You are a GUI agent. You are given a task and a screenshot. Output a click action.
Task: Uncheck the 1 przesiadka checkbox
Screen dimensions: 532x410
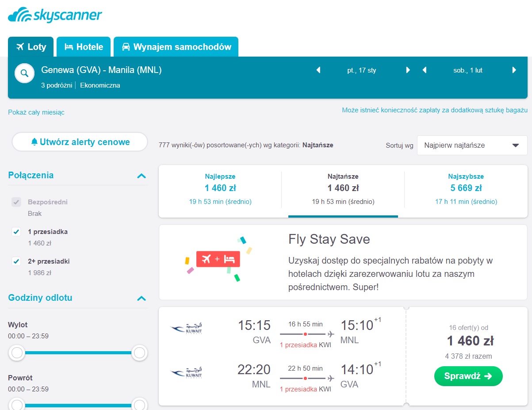point(16,232)
